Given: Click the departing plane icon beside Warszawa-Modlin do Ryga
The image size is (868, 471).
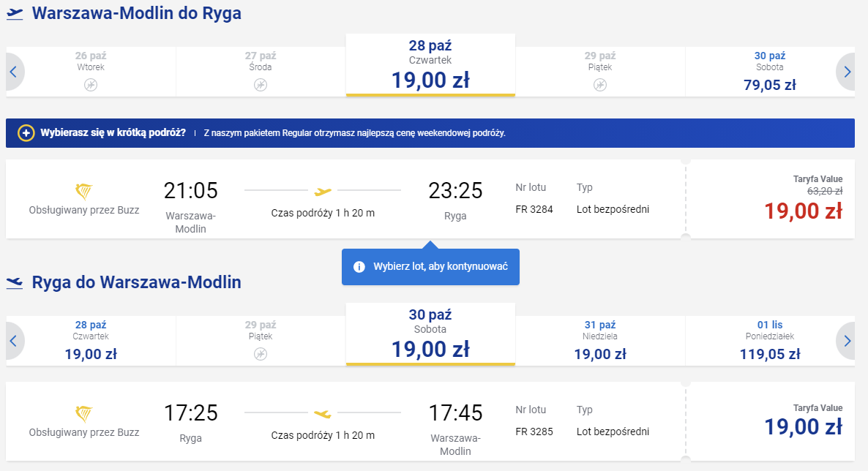Looking at the screenshot, I should 15,14.
